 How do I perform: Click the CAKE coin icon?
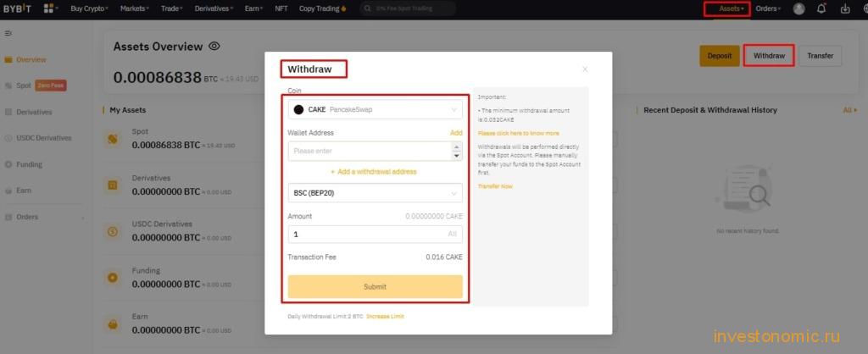tap(298, 109)
